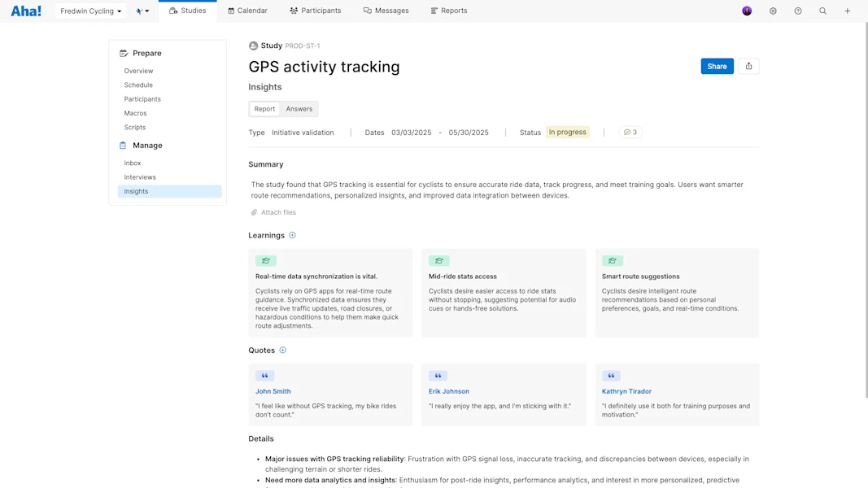Click the Smart route suggestions learning icon

[x=613, y=260]
